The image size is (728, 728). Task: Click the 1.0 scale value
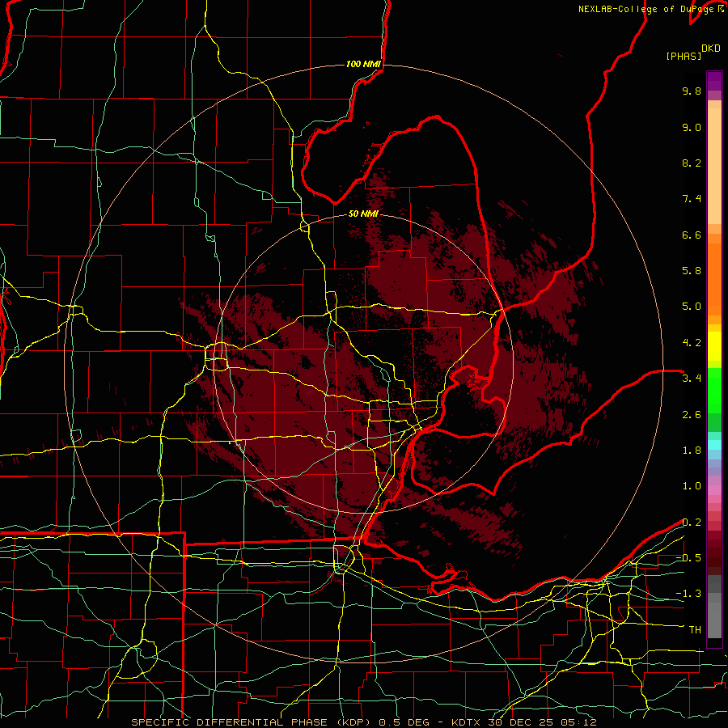692,486
